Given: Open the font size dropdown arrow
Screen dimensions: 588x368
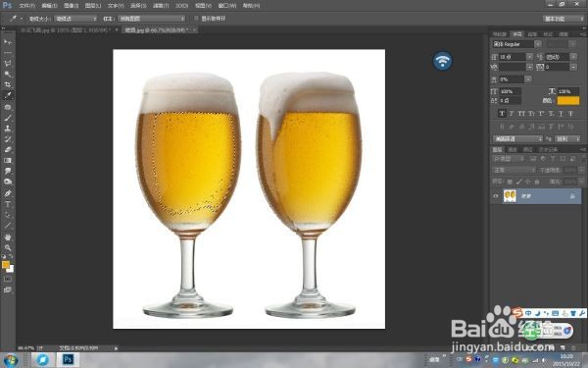Looking at the screenshot, I should (x=529, y=57).
